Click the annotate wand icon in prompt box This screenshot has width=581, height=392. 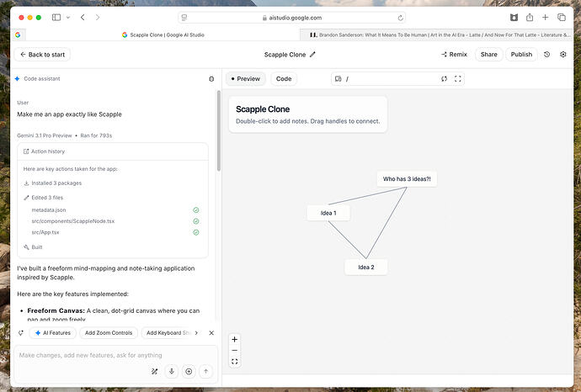155,371
